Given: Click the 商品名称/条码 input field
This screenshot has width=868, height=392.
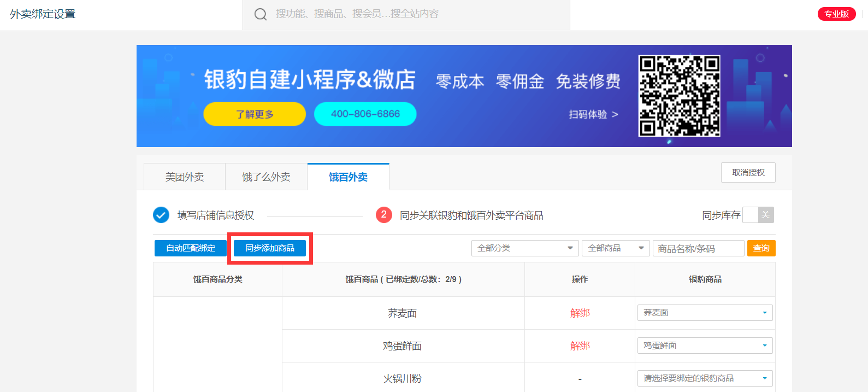Looking at the screenshot, I should tap(698, 248).
